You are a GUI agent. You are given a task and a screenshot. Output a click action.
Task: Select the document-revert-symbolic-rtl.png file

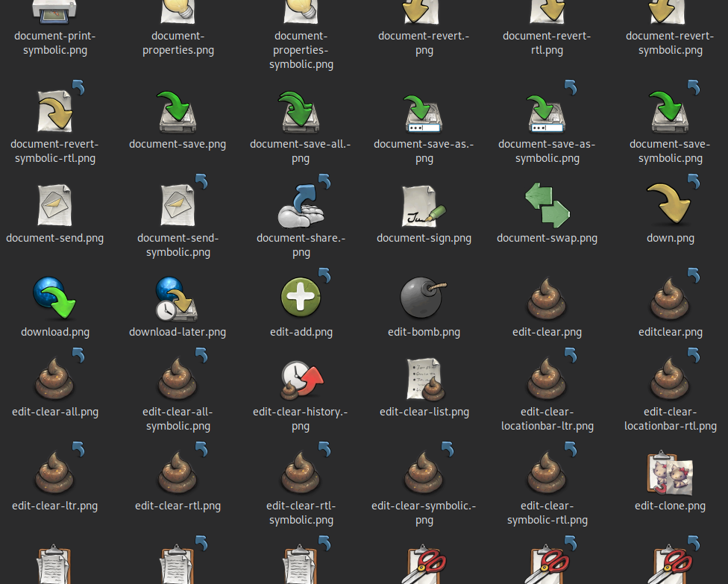55,112
